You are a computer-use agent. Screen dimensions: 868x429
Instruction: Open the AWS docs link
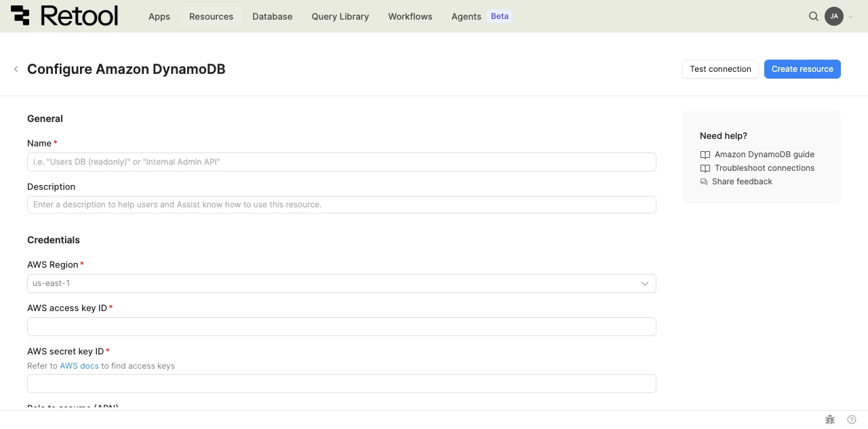[79, 366]
